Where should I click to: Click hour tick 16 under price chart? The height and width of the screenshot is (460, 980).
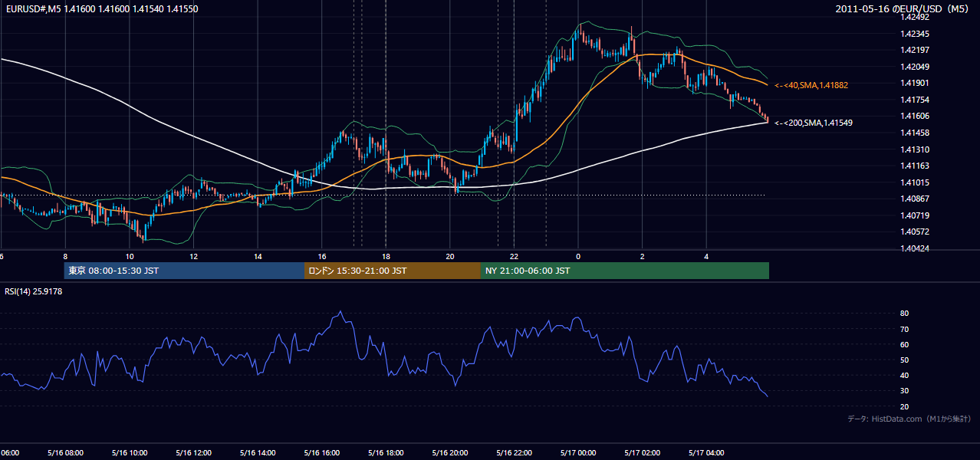pos(322,257)
